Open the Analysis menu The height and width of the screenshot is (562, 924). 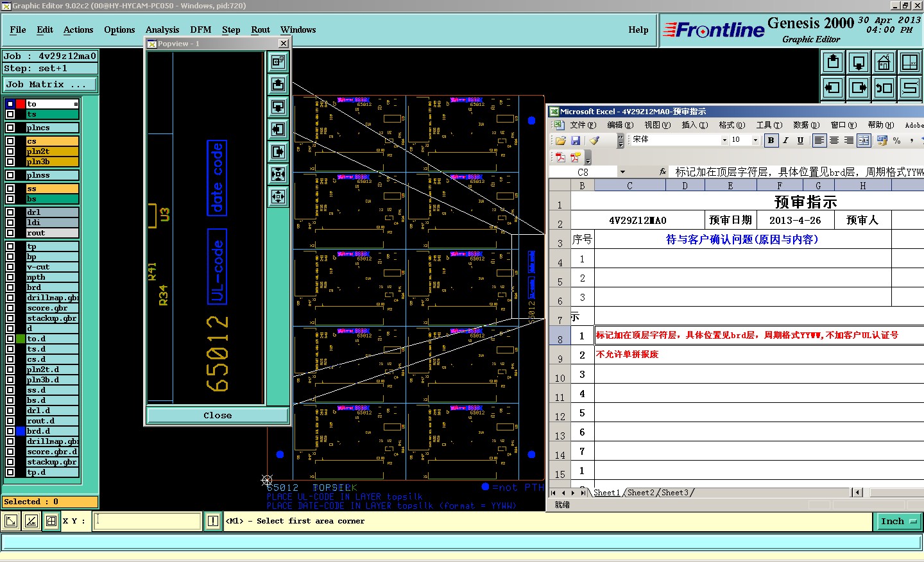point(162,30)
